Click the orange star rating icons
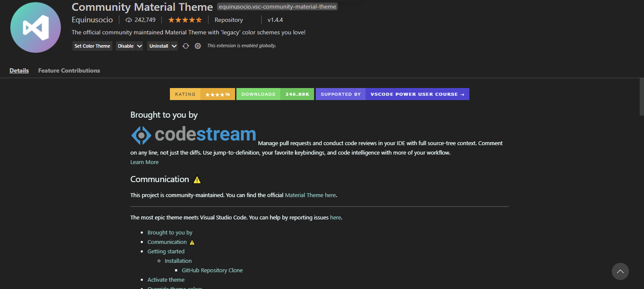The height and width of the screenshot is (289, 644). click(x=185, y=20)
